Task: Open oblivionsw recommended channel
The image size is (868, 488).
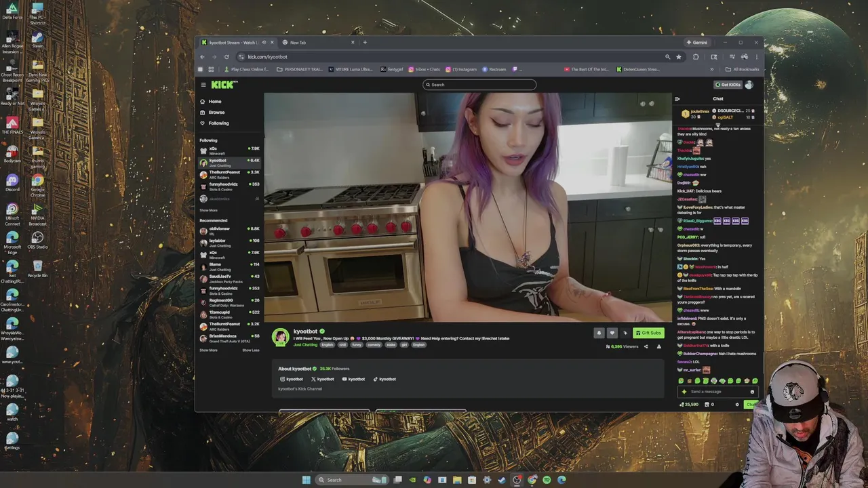Action: point(229,230)
